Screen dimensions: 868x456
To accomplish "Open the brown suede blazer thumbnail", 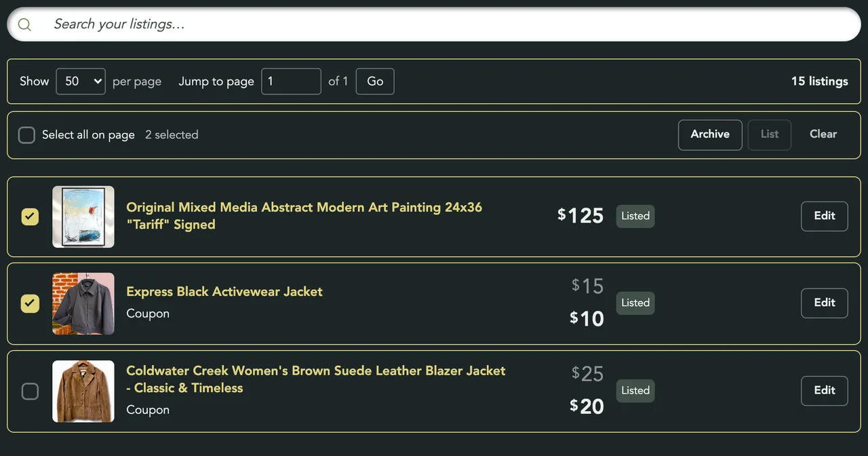I will [83, 392].
